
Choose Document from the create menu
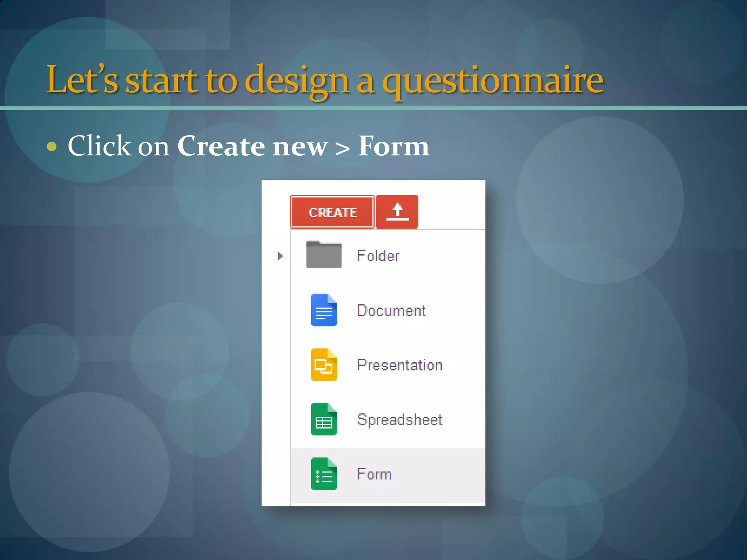(388, 310)
